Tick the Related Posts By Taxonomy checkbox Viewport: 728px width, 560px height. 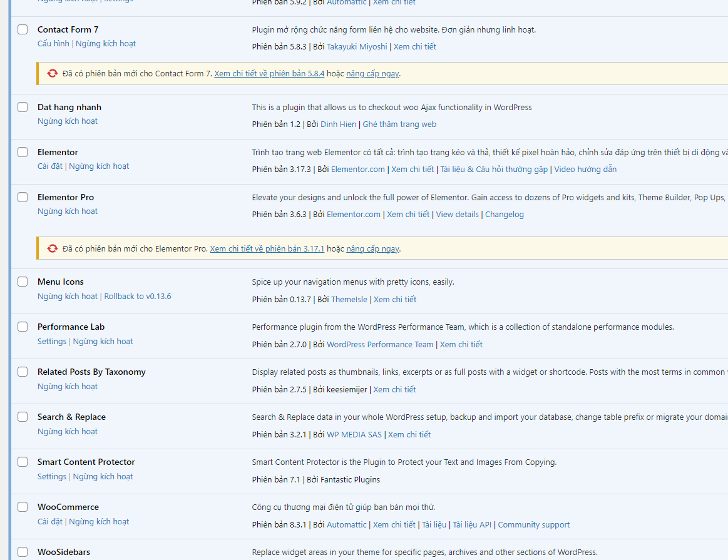click(x=23, y=372)
